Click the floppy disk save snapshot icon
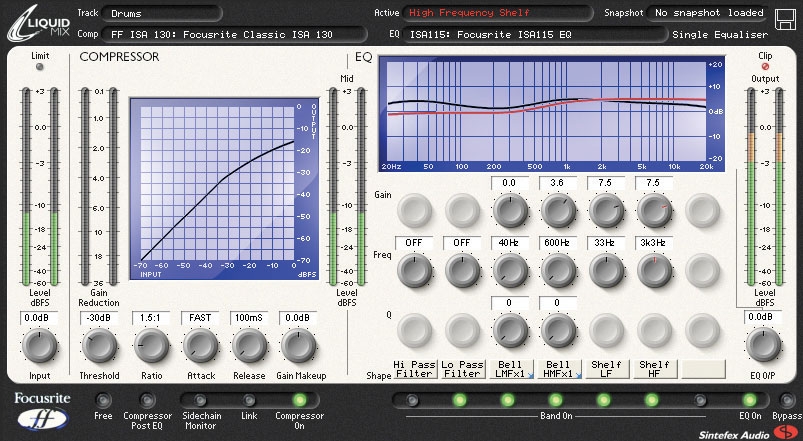The height and width of the screenshot is (441, 803). pos(785,19)
